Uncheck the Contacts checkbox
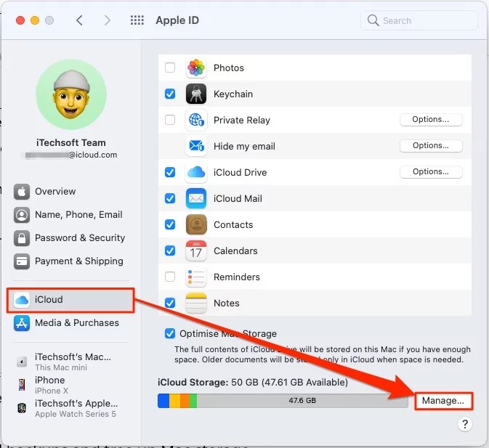 (170, 224)
